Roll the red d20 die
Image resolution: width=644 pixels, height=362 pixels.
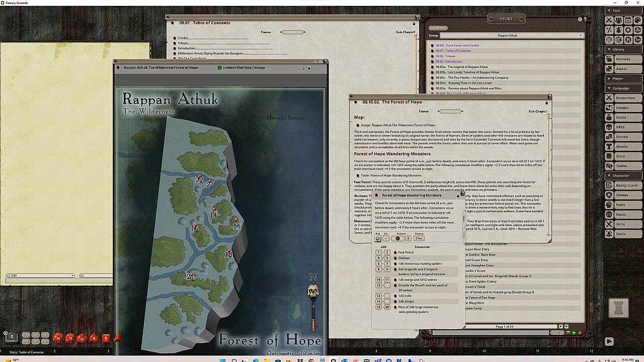coord(58,338)
